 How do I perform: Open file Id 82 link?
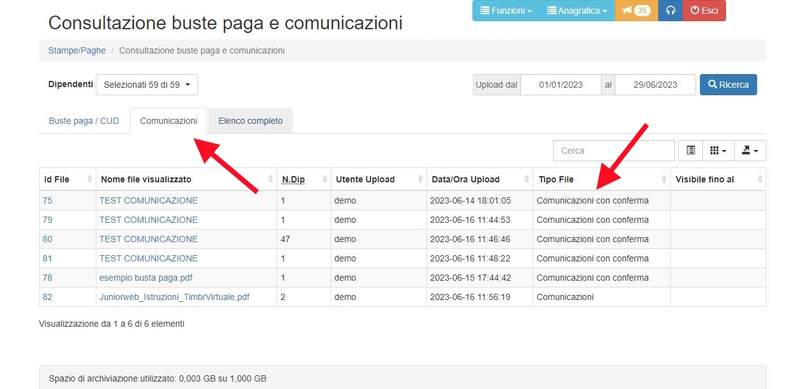(x=47, y=297)
